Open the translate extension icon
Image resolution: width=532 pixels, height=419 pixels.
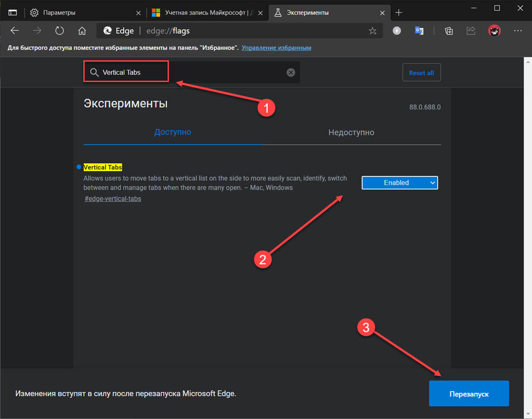tap(419, 31)
